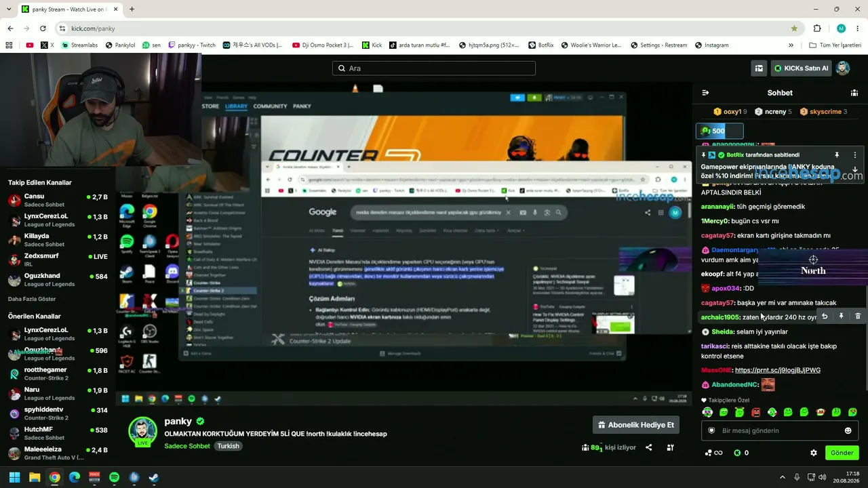The image size is (868, 488).
Task: Expand the bookmarks overflow chevron
Action: 791,45
